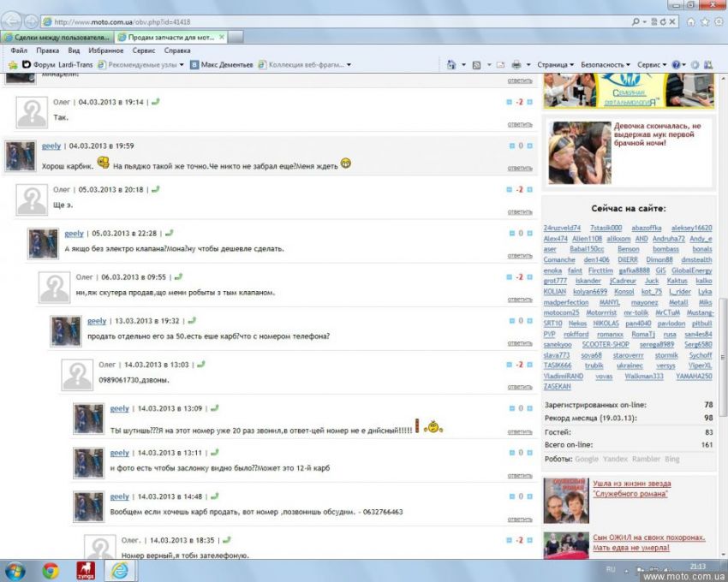
Task: Open the Вид menu
Action: [74, 50]
